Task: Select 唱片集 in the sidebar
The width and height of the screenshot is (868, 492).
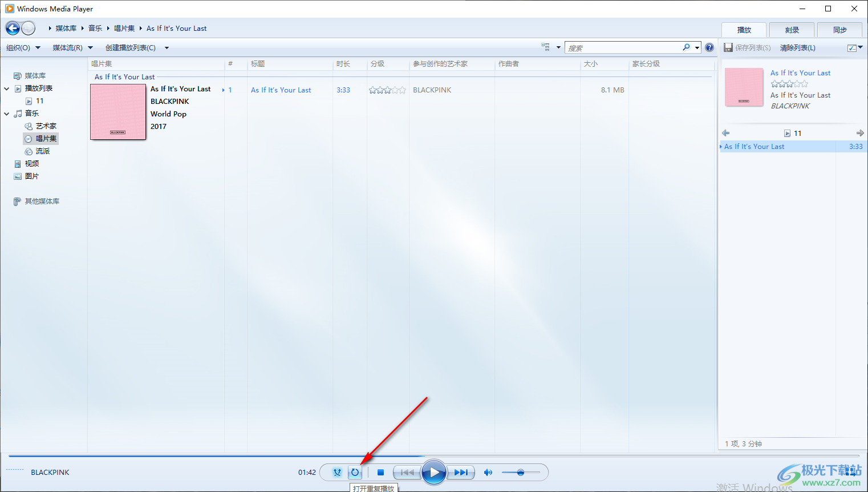Action: (x=40, y=139)
